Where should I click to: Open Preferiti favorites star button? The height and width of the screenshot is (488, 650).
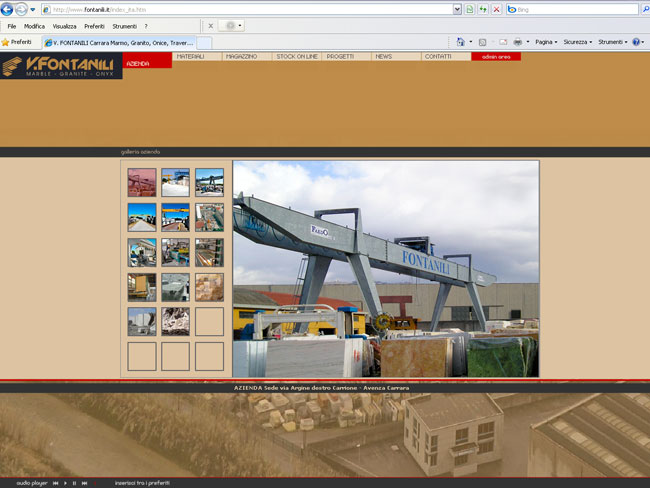pos(17,42)
